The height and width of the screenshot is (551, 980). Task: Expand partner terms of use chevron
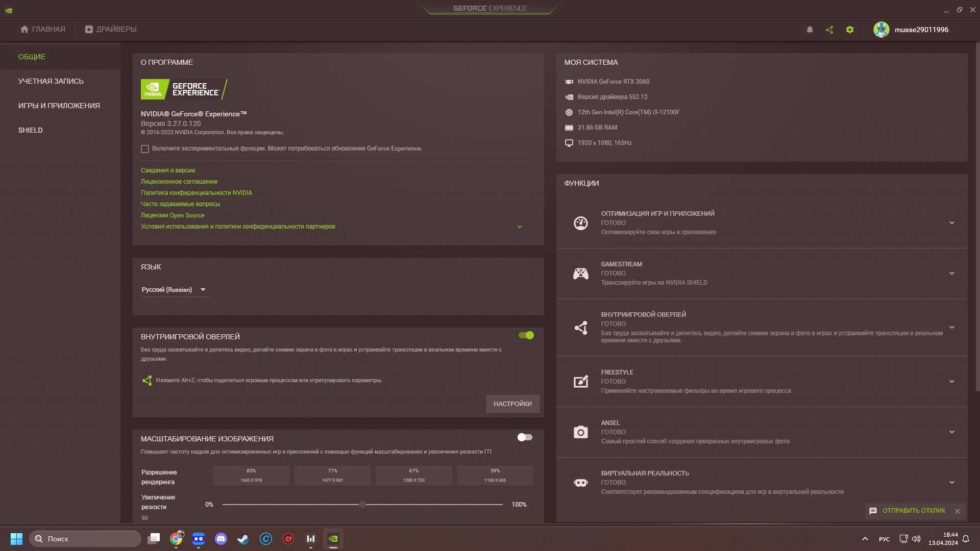[x=520, y=227]
